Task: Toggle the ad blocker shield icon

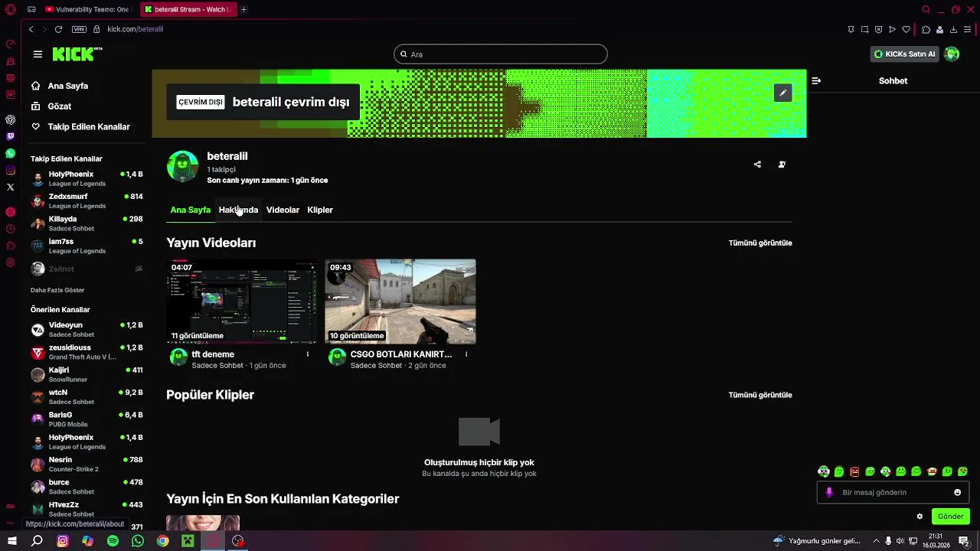Action: click(878, 29)
